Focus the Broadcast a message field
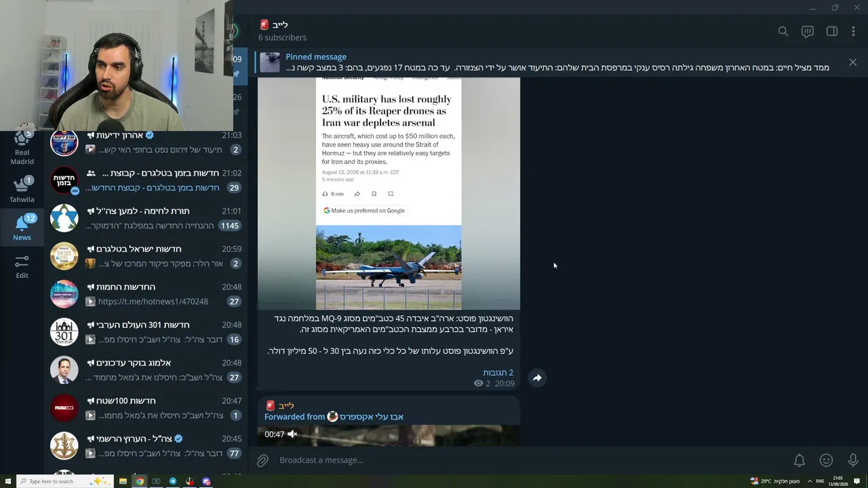Screen dimensions: 868x488 click(529, 460)
